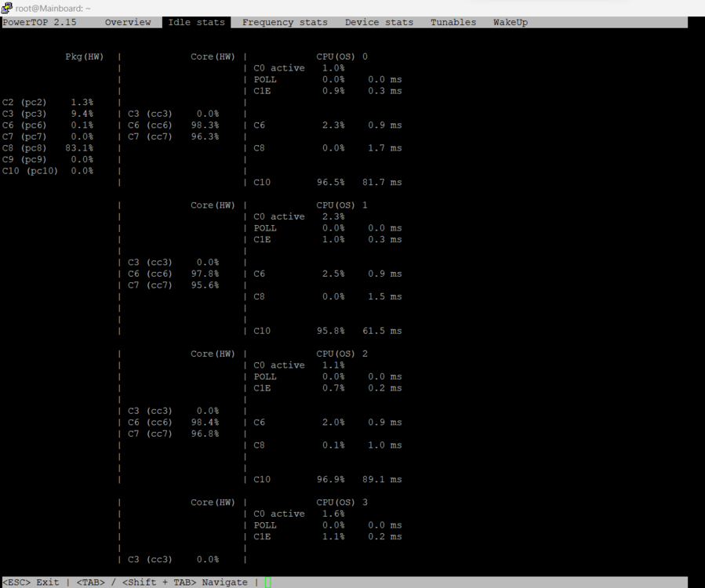
Task: Click the C6 2.5% 0.9 ms row
Action: click(328, 274)
